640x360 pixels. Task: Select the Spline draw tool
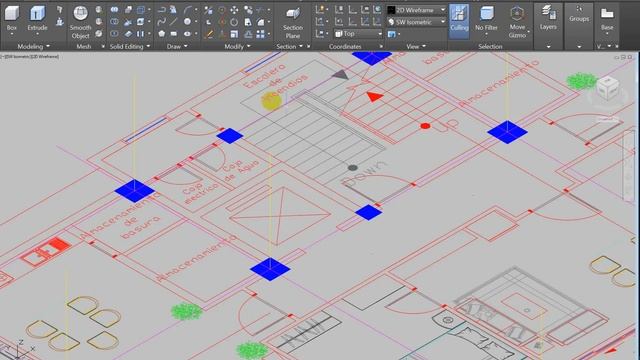tap(162, 22)
